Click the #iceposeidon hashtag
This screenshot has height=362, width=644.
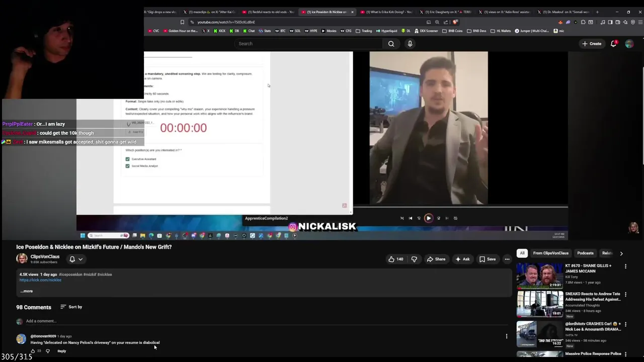pos(70,275)
